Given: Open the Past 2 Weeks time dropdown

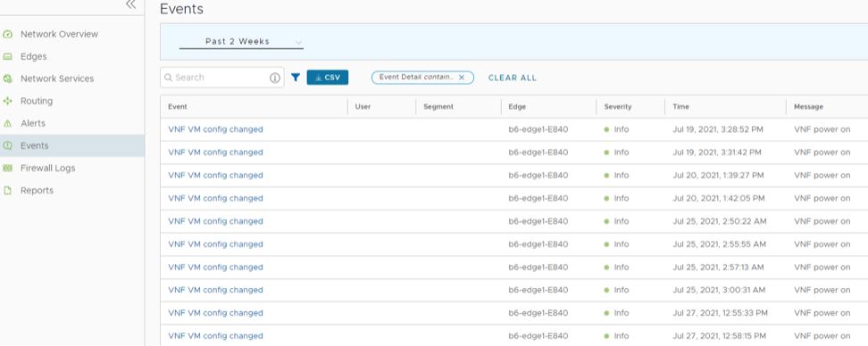Looking at the screenshot, I should (241, 42).
